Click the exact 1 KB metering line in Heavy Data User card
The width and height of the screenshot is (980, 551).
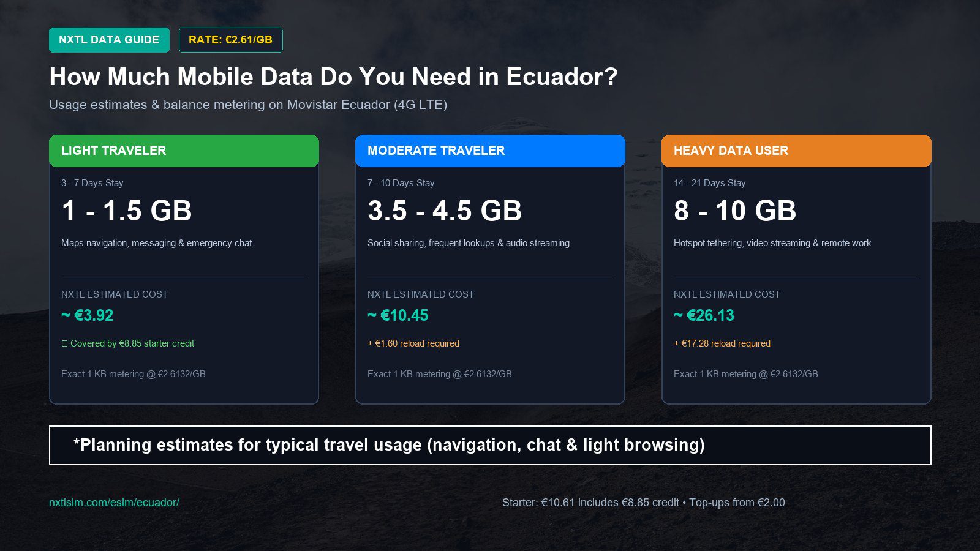click(x=746, y=374)
